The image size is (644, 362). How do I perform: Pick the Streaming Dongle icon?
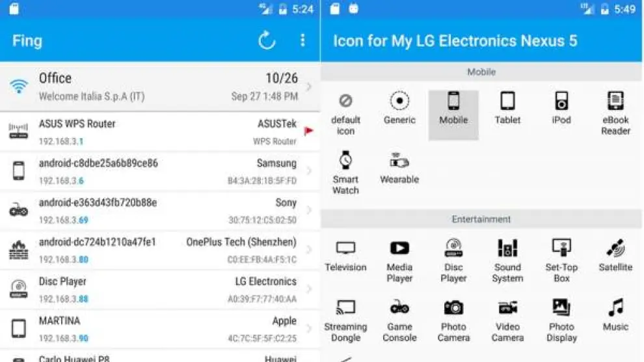pos(345,320)
